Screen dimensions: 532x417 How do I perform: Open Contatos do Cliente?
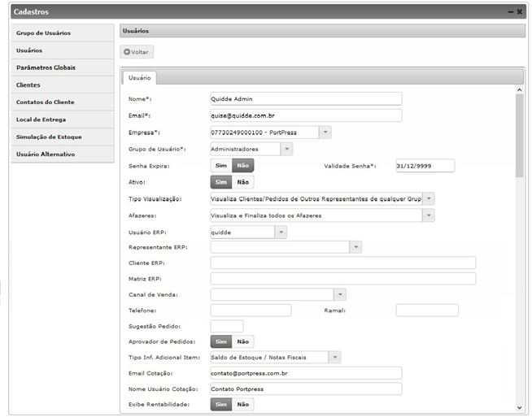pos(63,102)
